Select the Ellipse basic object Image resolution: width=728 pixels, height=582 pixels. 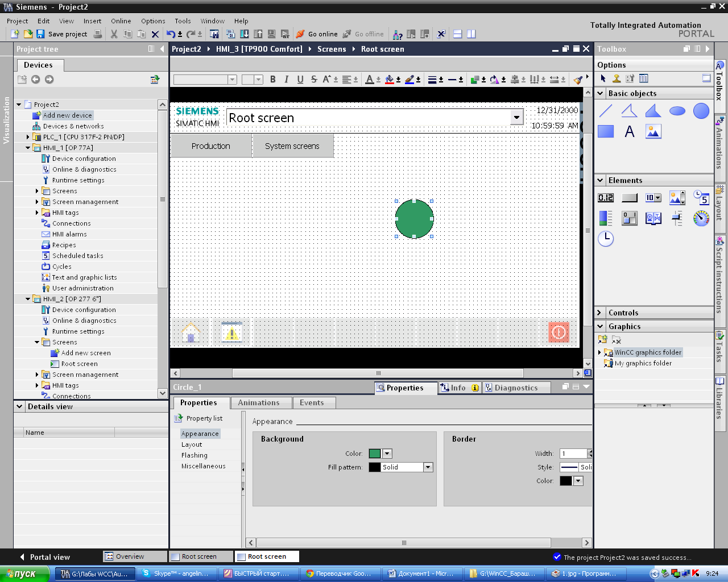[x=677, y=111]
